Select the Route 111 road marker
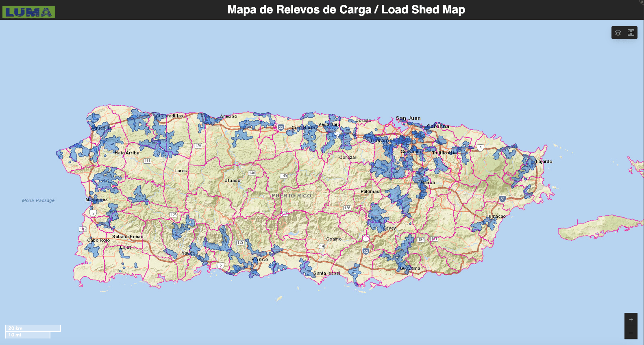The height and width of the screenshot is (345, 644). 147,161
